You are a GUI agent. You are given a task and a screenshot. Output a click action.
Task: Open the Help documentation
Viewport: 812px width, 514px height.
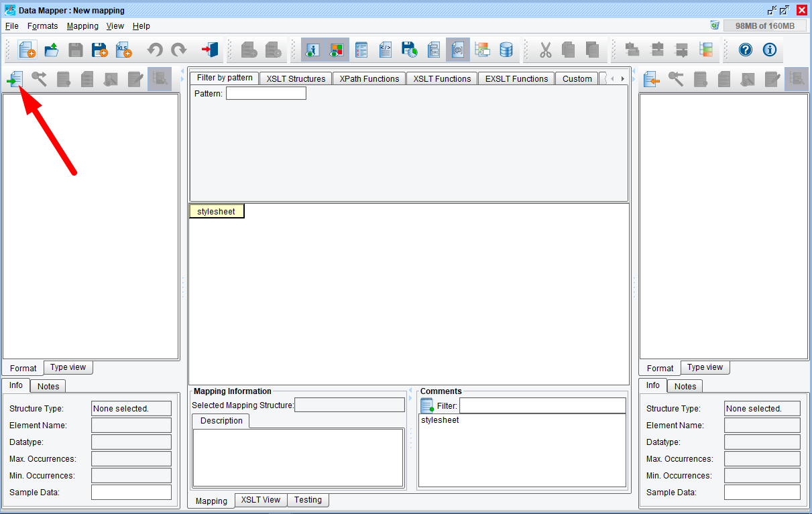746,50
